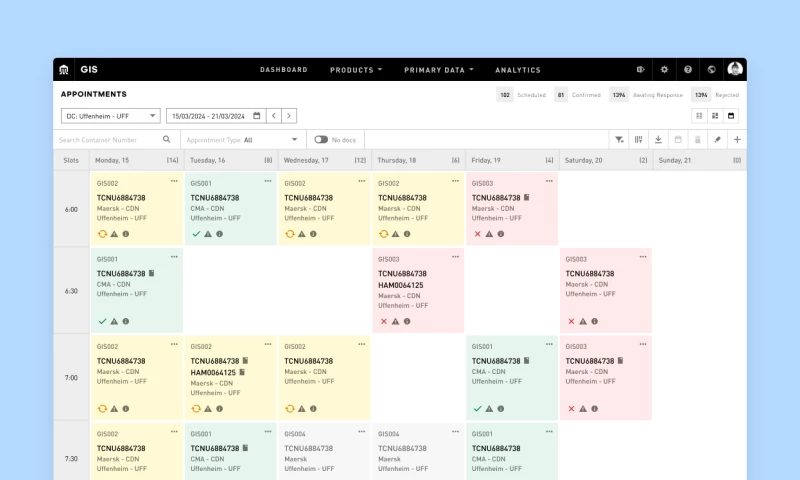This screenshot has width=800, height=480.
Task: Select the Monday, 15 column header
Action: tap(136, 160)
